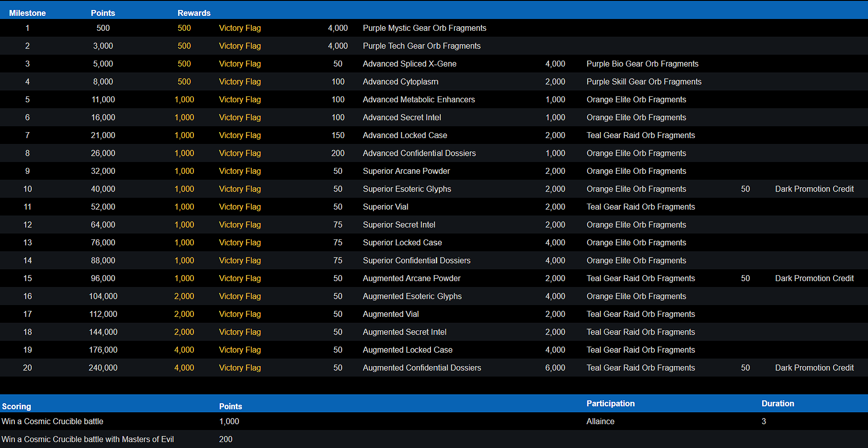The image size is (868, 448).
Task: Select the Participation column header
Action: tap(610, 403)
